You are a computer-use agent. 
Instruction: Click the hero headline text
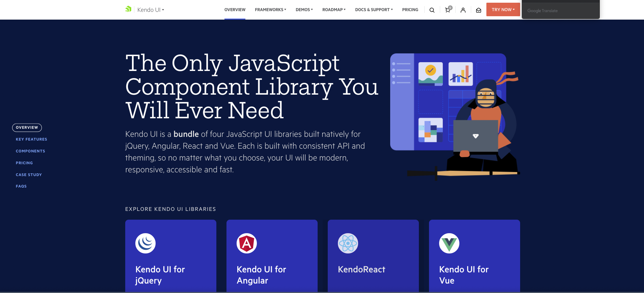tap(252, 87)
